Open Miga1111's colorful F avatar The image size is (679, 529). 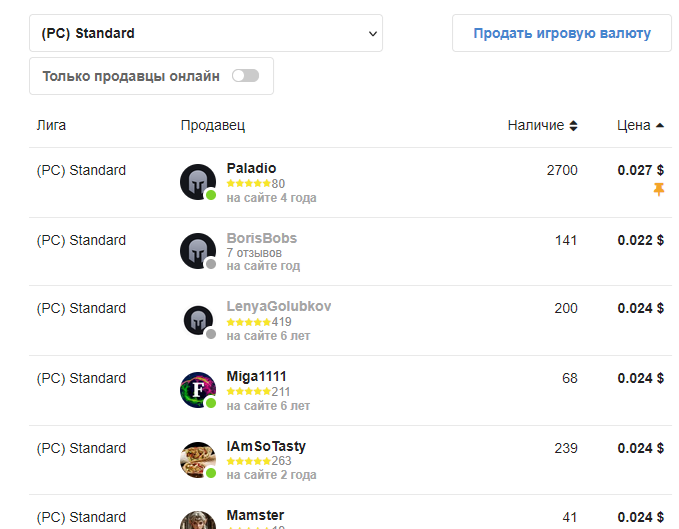pos(198,390)
